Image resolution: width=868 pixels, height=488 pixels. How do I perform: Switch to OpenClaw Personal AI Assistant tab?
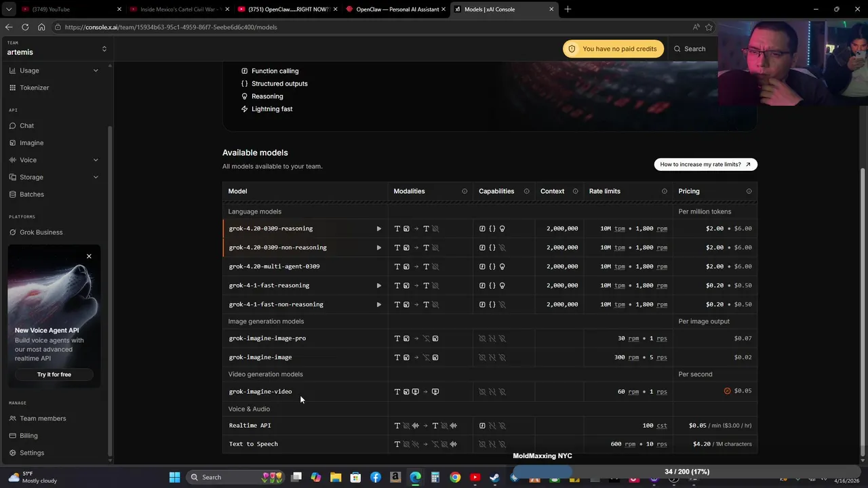click(x=395, y=9)
